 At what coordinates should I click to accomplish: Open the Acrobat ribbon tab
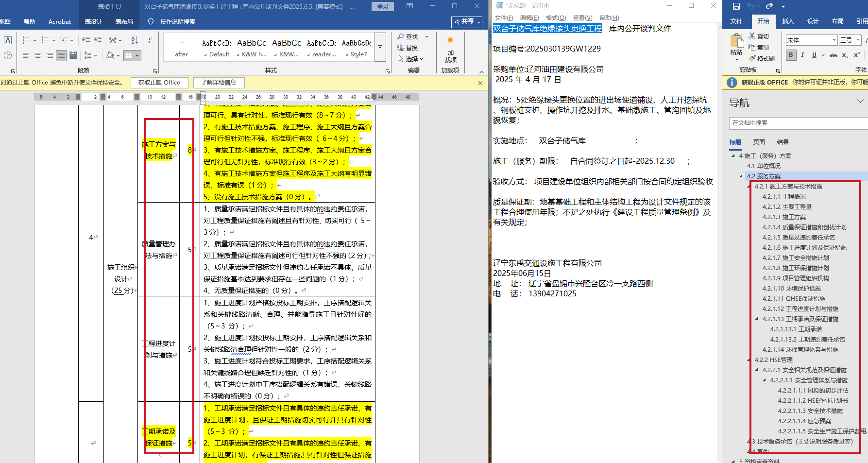[60, 22]
